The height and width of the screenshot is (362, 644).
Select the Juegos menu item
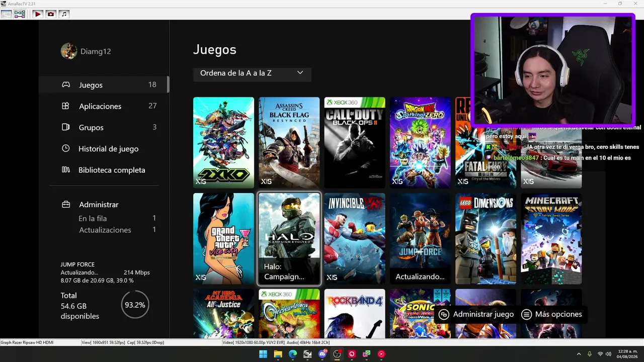(104, 84)
